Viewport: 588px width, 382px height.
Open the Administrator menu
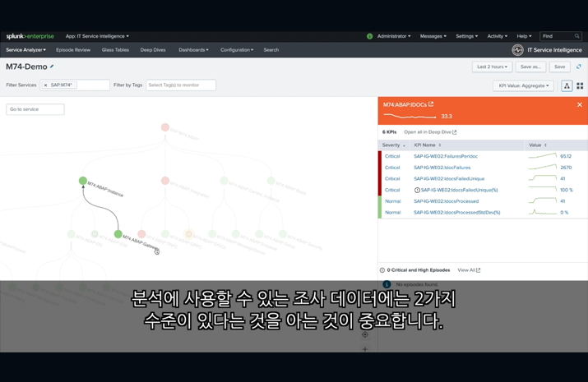tap(394, 36)
